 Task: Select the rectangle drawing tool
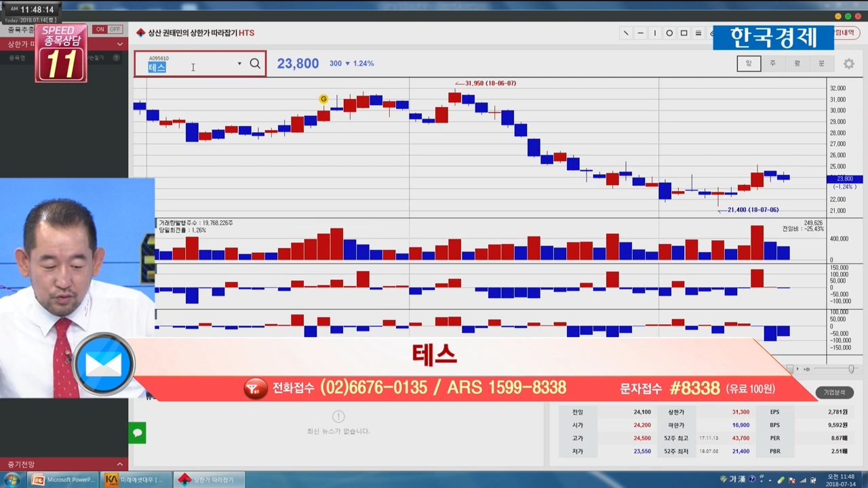point(684,33)
